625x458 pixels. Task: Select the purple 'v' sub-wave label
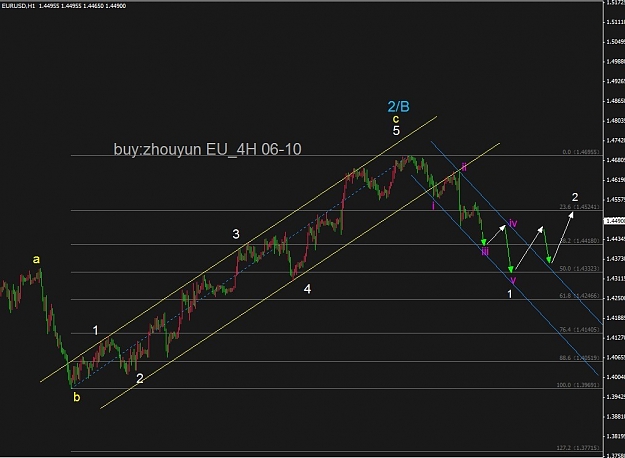[x=513, y=280]
